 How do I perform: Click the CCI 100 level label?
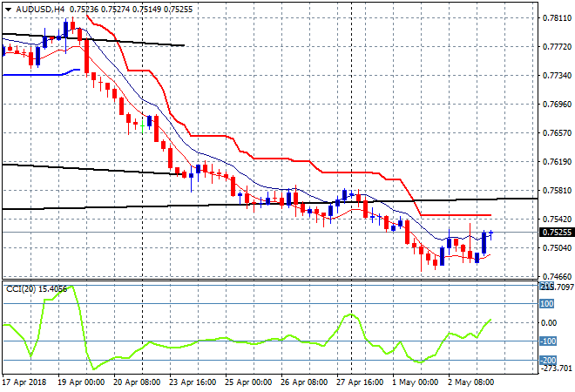(x=547, y=304)
